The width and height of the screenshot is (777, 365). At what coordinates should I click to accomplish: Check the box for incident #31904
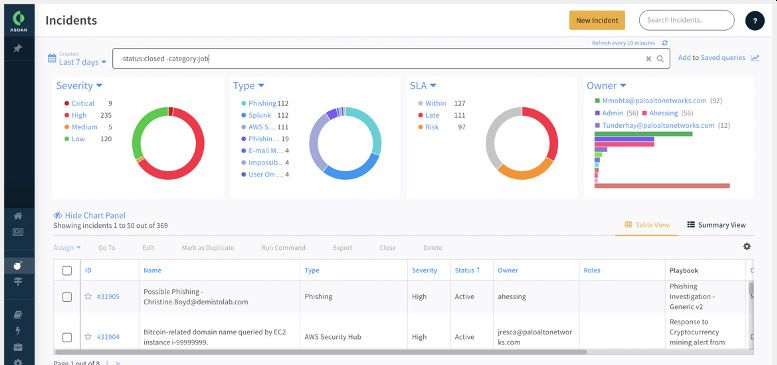(x=67, y=337)
